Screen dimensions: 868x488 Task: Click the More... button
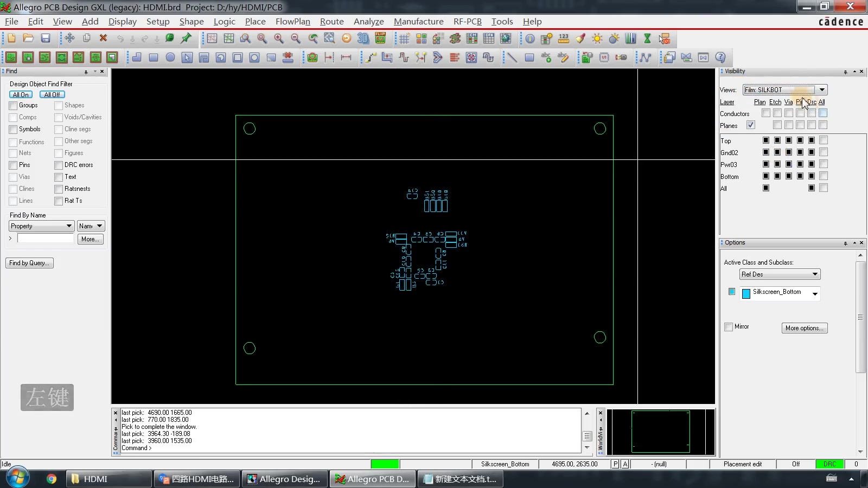pyautogui.click(x=90, y=239)
